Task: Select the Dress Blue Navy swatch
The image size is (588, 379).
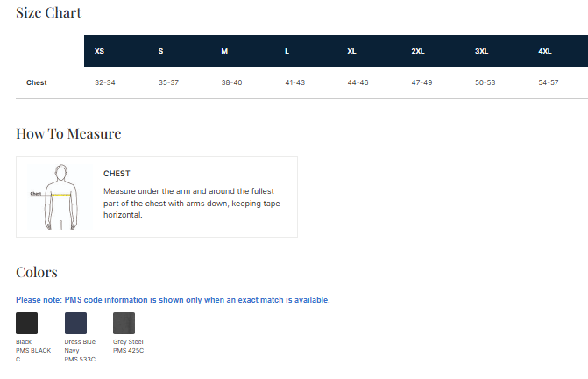Action: point(75,323)
